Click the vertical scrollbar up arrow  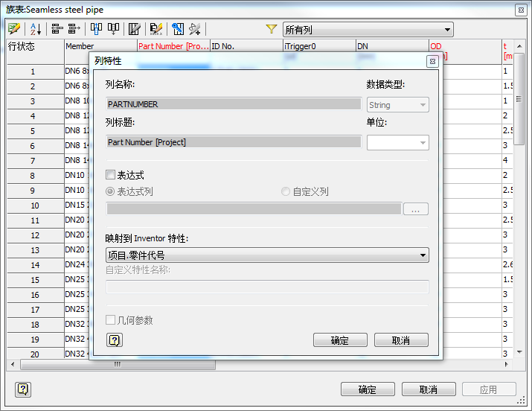(x=519, y=46)
